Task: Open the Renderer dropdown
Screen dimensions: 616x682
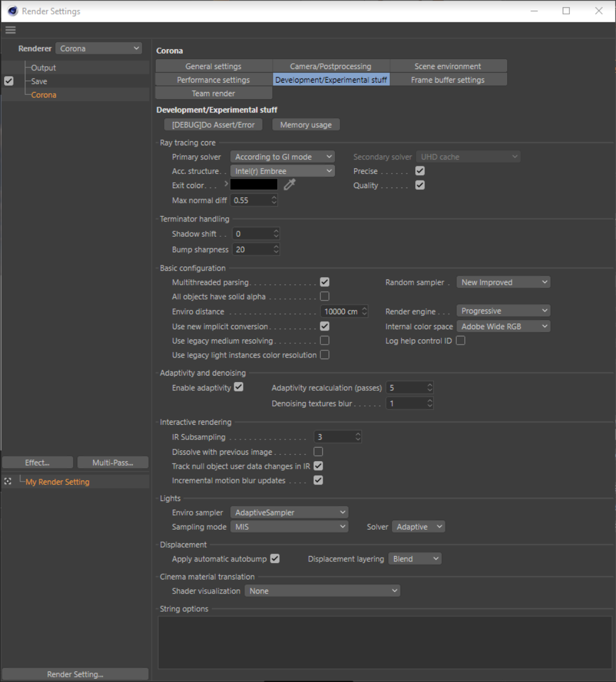Action: point(99,48)
